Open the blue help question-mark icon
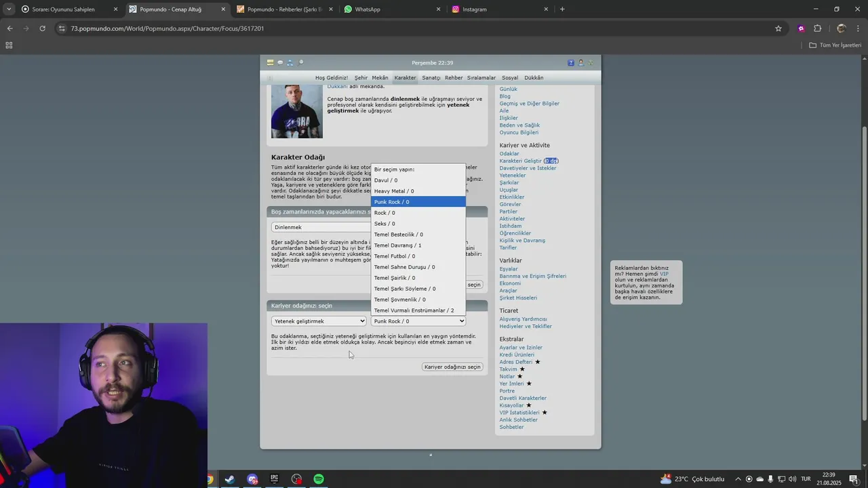 (x=571, y=62)
